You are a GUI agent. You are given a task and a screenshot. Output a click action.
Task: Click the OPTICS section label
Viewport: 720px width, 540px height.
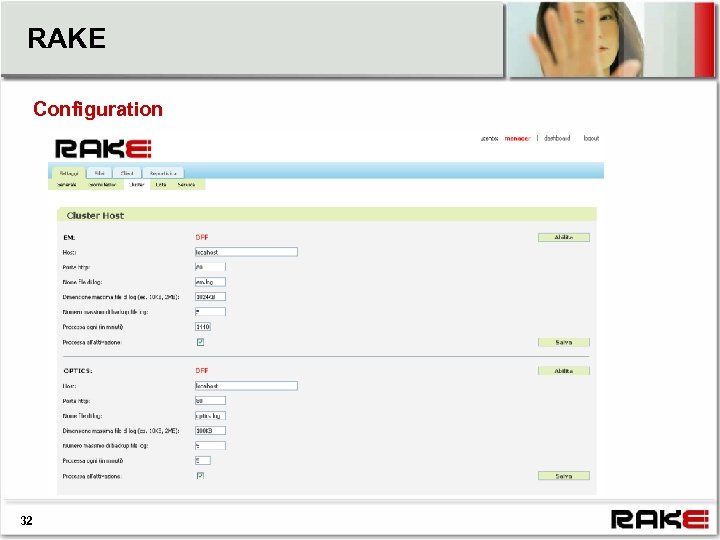point(78,371)
